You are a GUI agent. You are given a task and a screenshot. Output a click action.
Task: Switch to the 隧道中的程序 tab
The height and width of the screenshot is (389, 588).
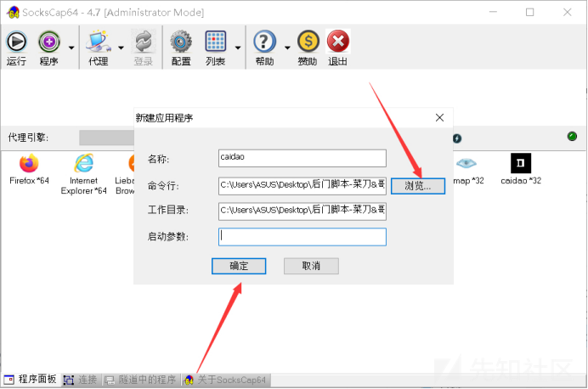pos(140,380)
